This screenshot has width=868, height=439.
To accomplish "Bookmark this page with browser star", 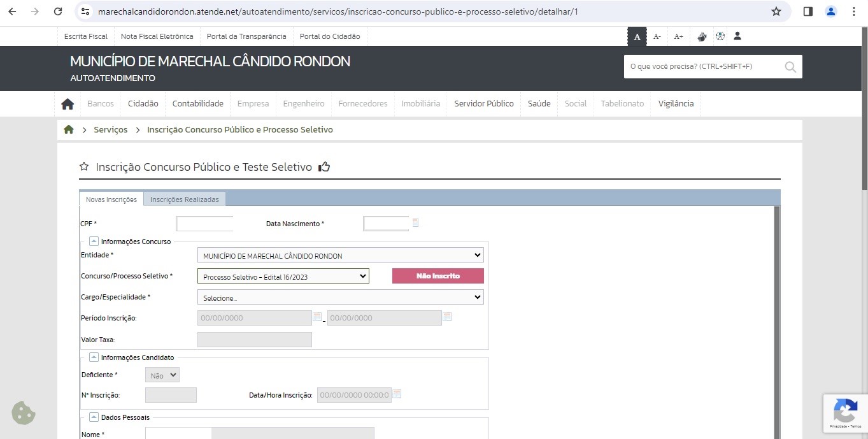I will [776, 11].
